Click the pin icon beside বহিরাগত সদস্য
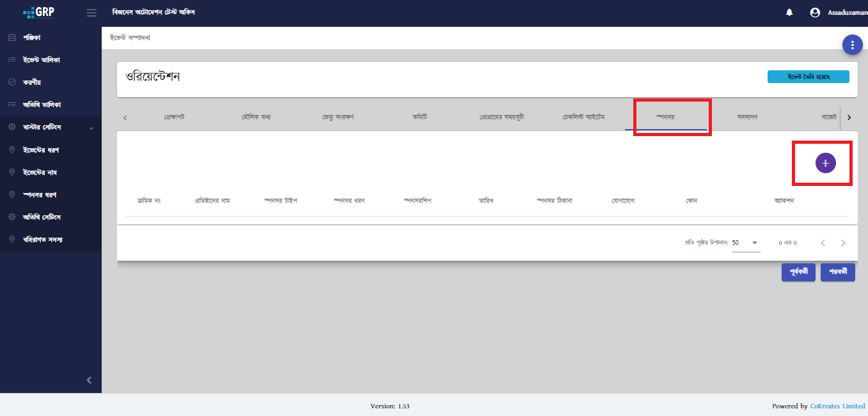868x416 pixels. point(12,240)
